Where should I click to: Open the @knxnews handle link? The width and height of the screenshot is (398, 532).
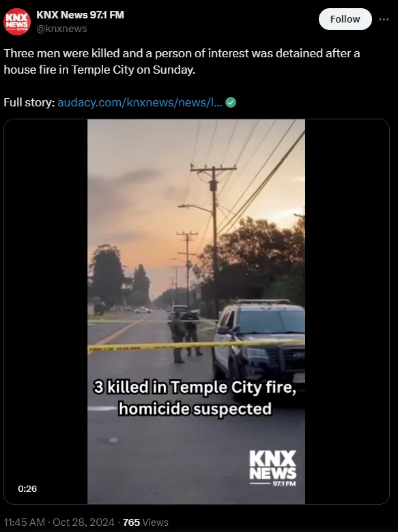point(61,29)
